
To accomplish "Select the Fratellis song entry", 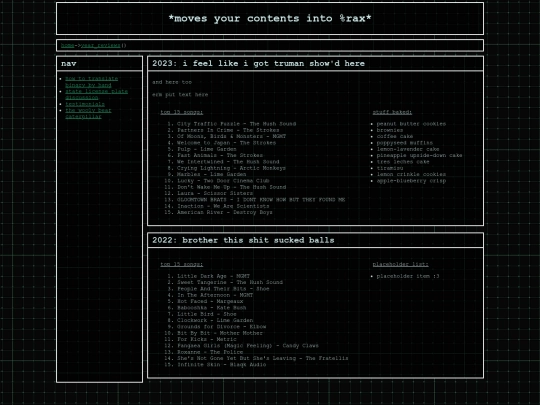I will tap(262, 358).
